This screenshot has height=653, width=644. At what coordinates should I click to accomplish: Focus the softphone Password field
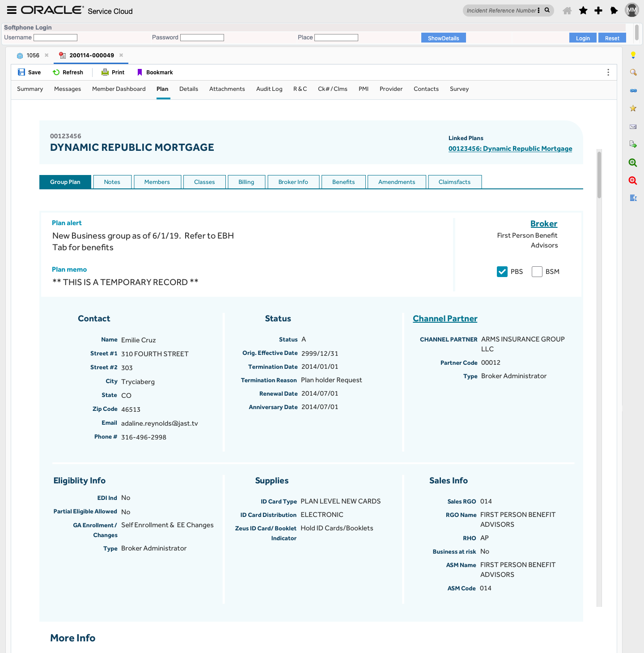click(x=202, y=38)
